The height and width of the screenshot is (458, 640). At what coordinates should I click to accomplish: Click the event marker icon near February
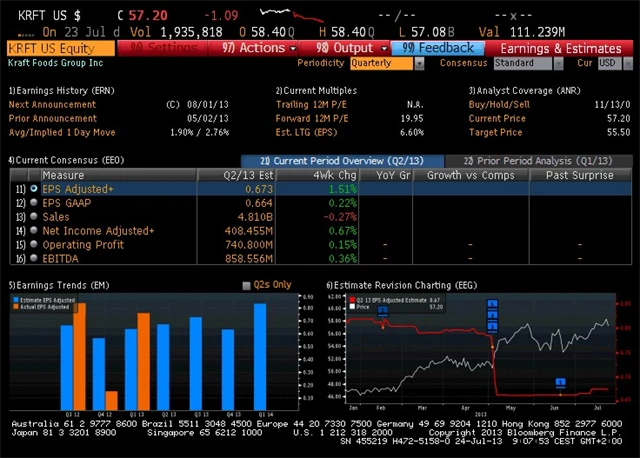382,311
